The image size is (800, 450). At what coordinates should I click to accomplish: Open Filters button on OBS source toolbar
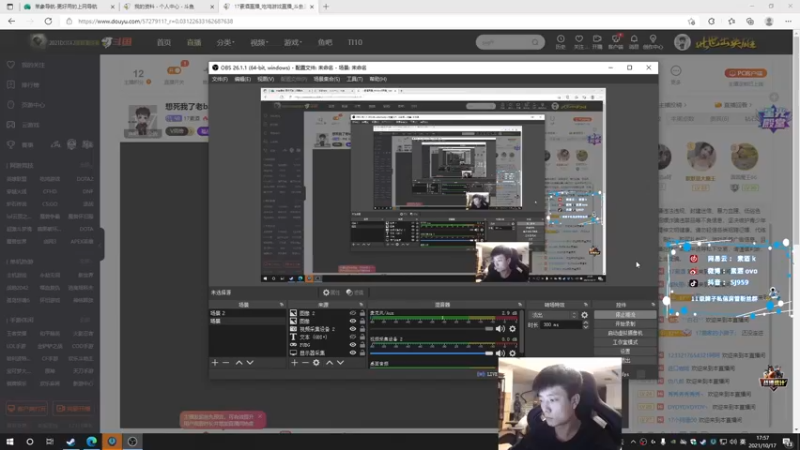(x=355, y=292)
